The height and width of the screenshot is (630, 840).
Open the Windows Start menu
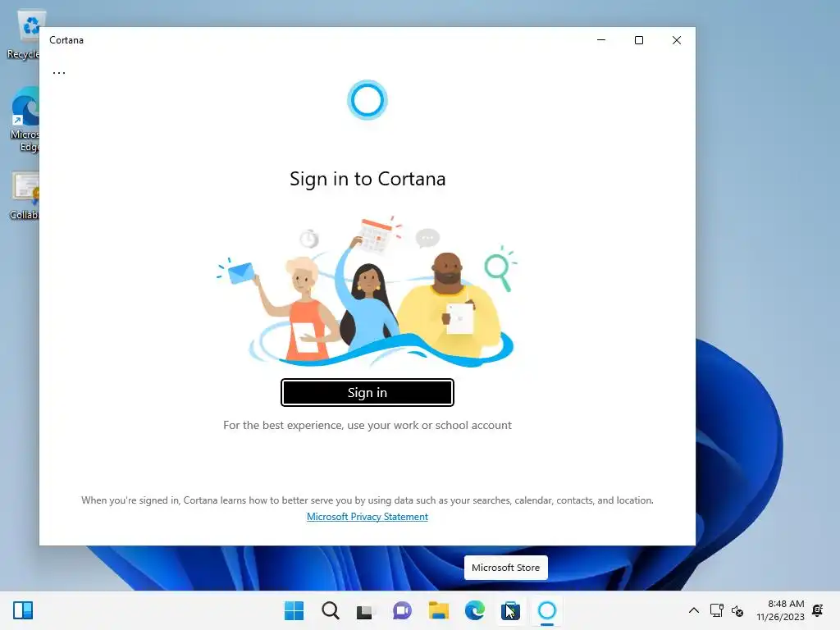click(x=294, y=610)
